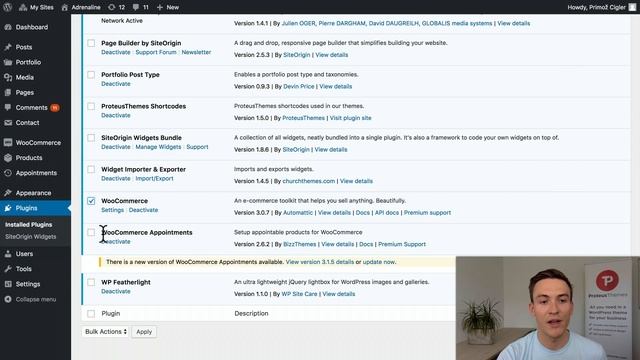640x360 pixels.
Task: Open BizzThemes author link
Action: 300,244
